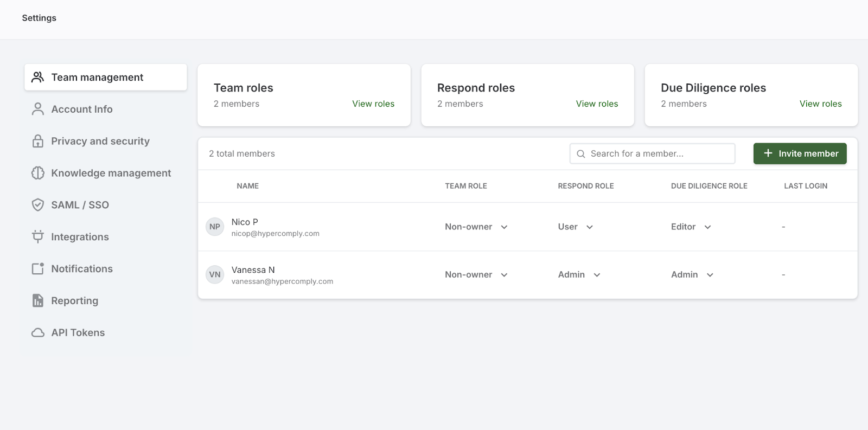Click View roles on Respond roles card
The height and width of the screenshot is (430, 868).
(x=597, y=104)
